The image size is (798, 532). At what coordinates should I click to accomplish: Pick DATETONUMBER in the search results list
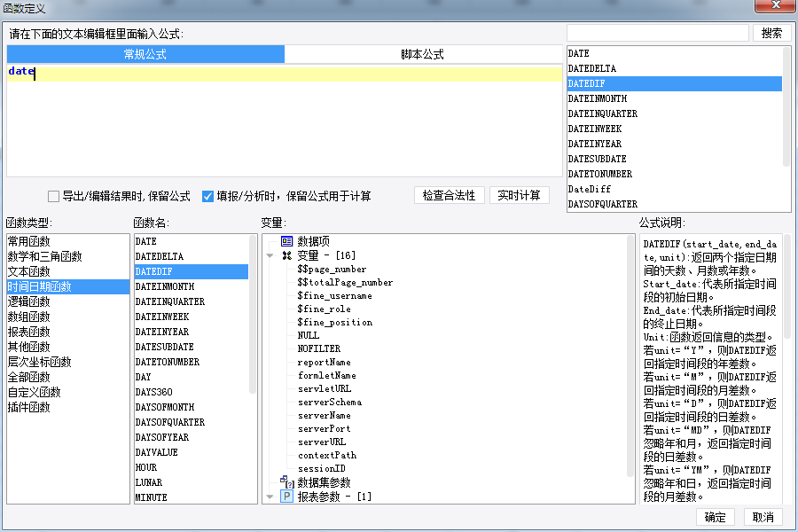(x=675, y=174)
